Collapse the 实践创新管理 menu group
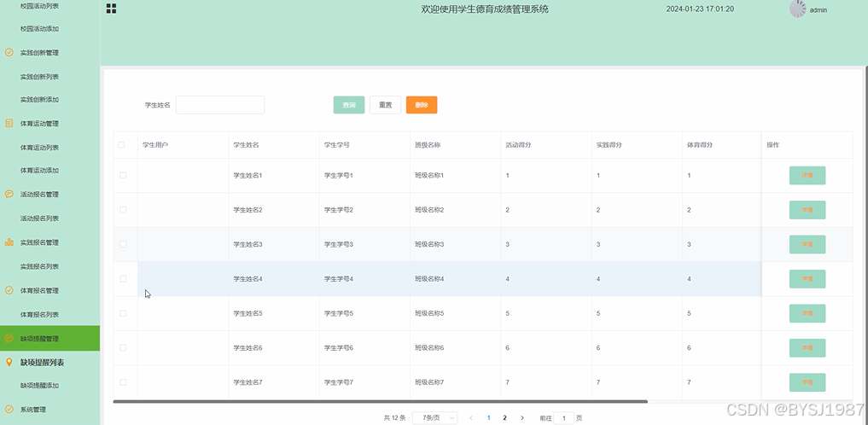 [50, 53]
